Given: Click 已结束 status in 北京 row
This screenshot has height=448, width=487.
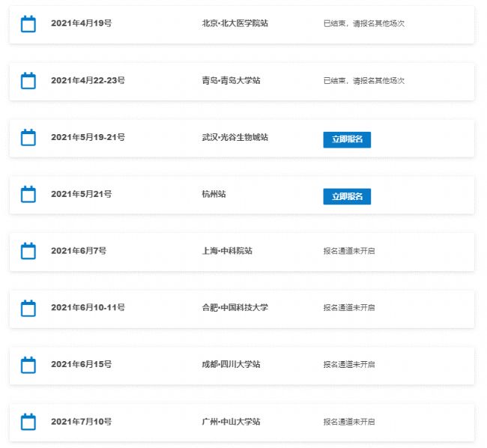Looking at the screenshot, I should 364,23.
